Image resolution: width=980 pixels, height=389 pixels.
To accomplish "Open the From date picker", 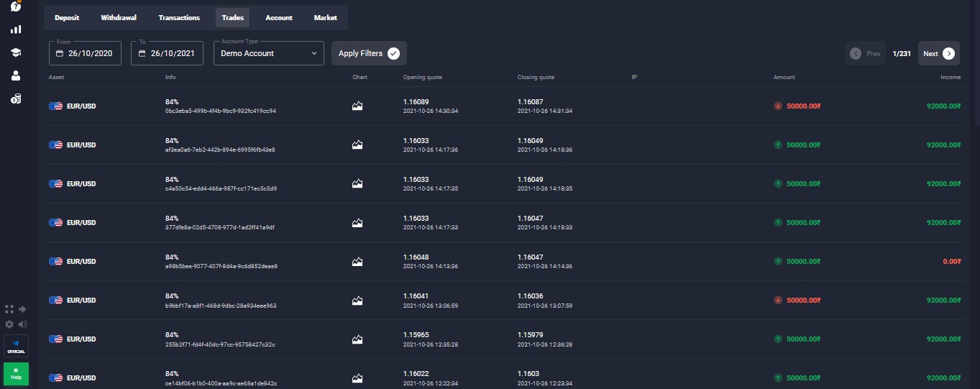I will tap(85, 53).
